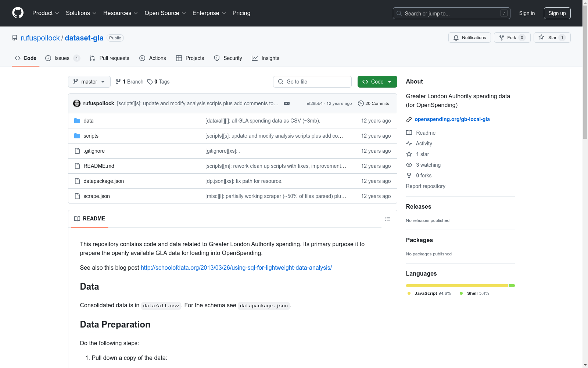Click Report repository link
The width and height of the screenshot is (588, 368).
426,186
